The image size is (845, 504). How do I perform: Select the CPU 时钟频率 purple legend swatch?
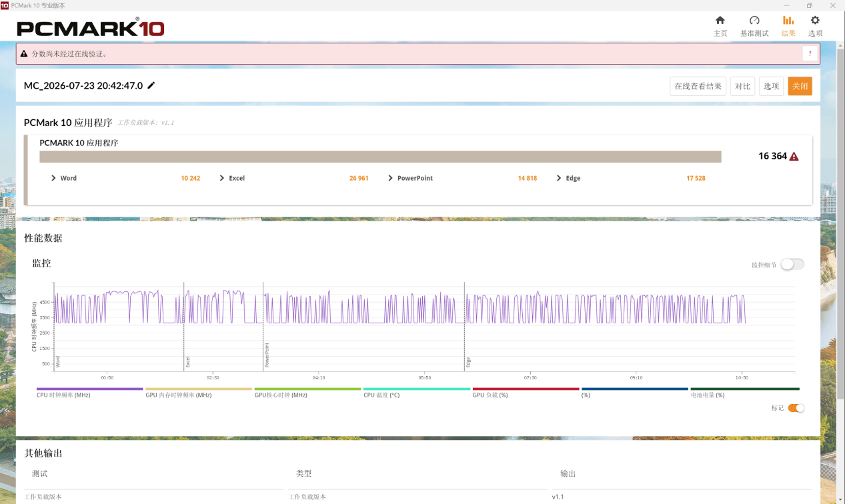(90, 389)
